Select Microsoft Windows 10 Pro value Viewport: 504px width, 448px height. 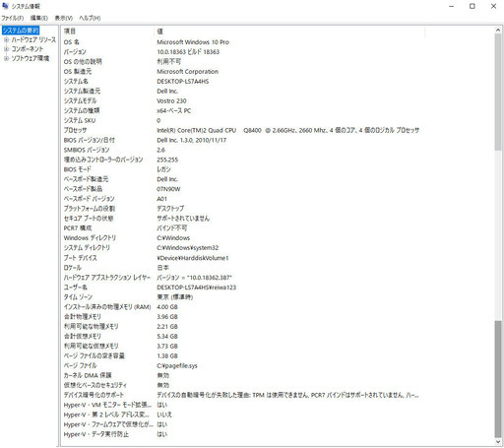point(193,42)
